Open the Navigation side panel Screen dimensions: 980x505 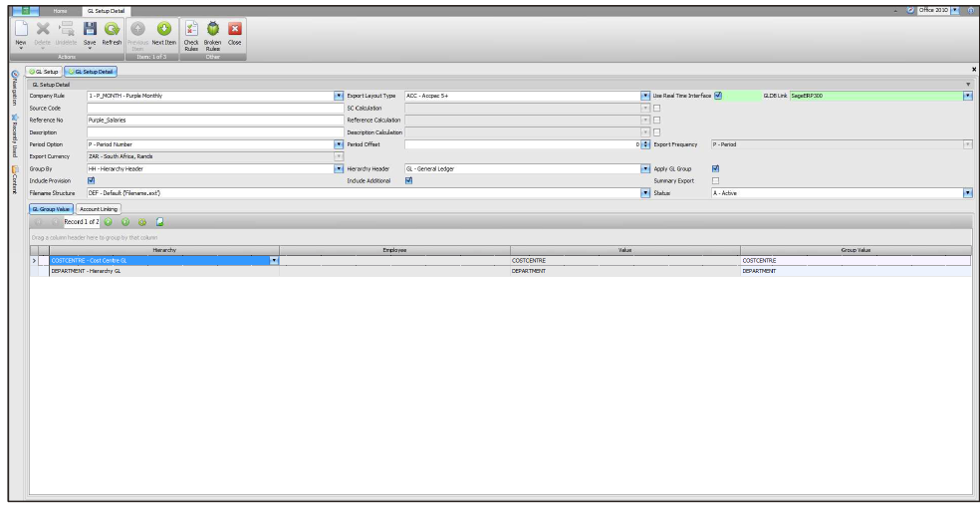click(x=15, y=88)
